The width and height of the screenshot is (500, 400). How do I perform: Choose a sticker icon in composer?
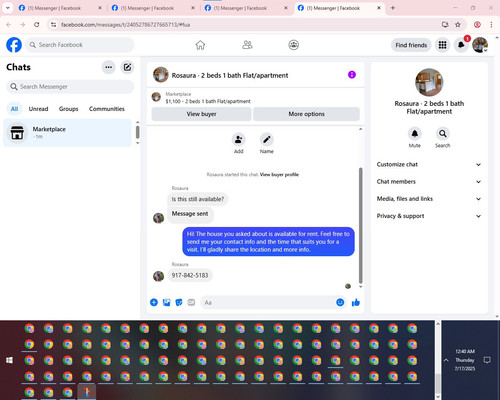click(x=179, y=302)
